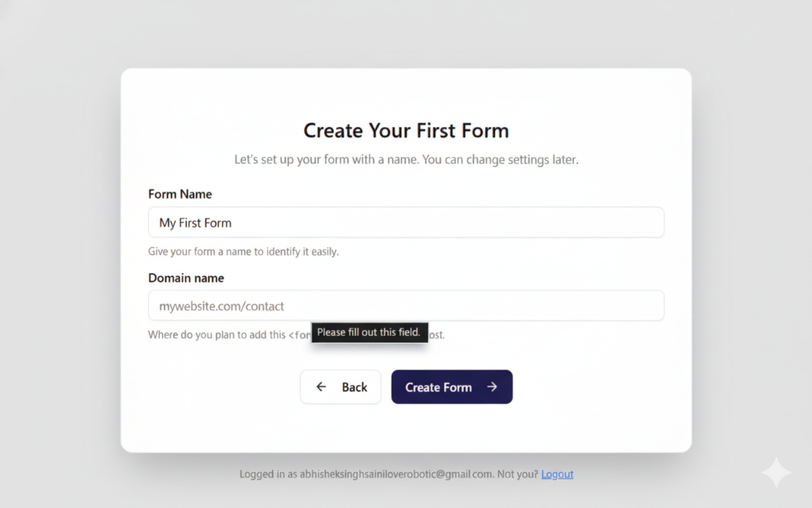
Task: Open the Logout link
Action: click(x=557, y=474)
